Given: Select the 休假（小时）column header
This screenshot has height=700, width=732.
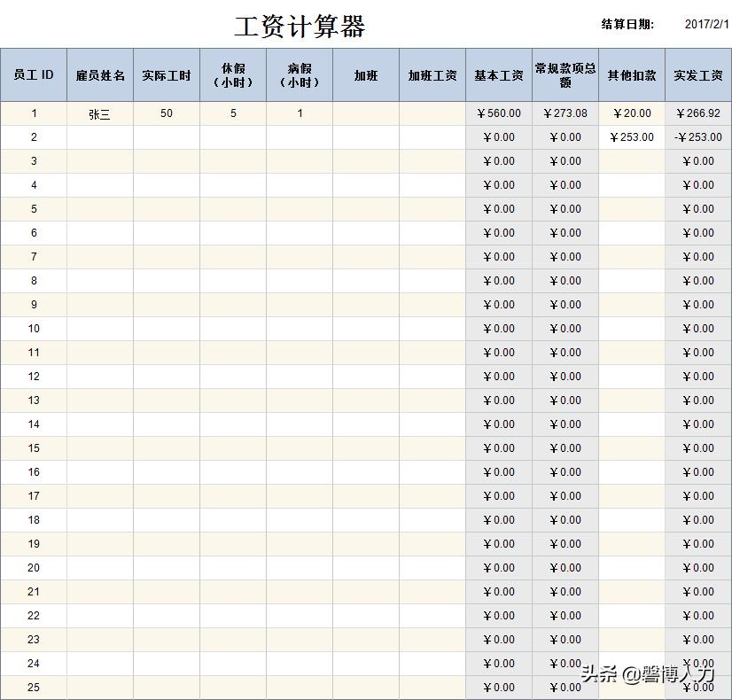Looking at the screenshot, I should (232, 74).
